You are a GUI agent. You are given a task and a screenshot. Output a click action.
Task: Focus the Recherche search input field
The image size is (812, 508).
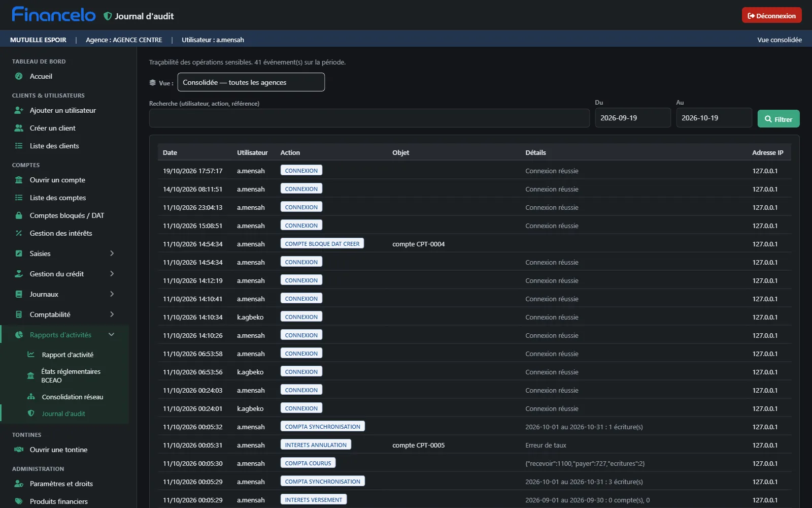point(369,118)
